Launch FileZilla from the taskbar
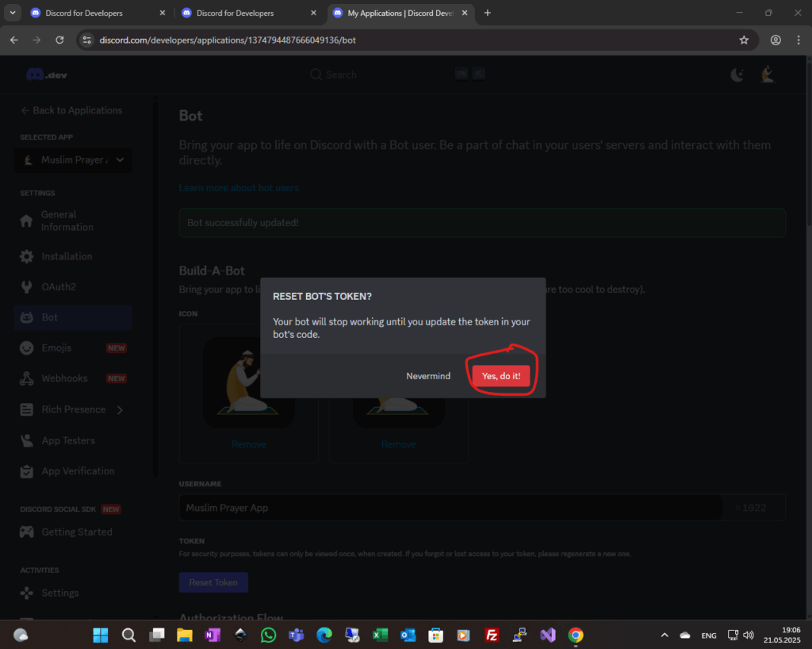The height and width of the screenshot is (649, 812). (x=492, y=635)
